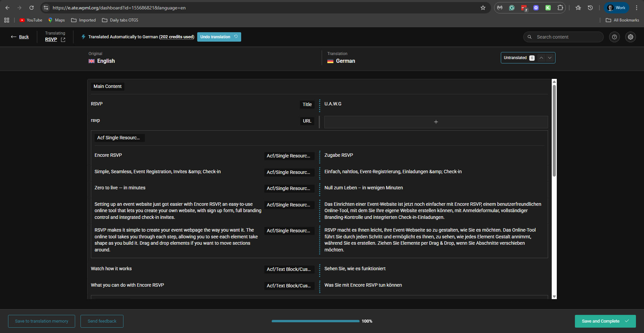644x333 pixels.
Task: Click the Untranslated filter label
Action: [x=515, y=58]
